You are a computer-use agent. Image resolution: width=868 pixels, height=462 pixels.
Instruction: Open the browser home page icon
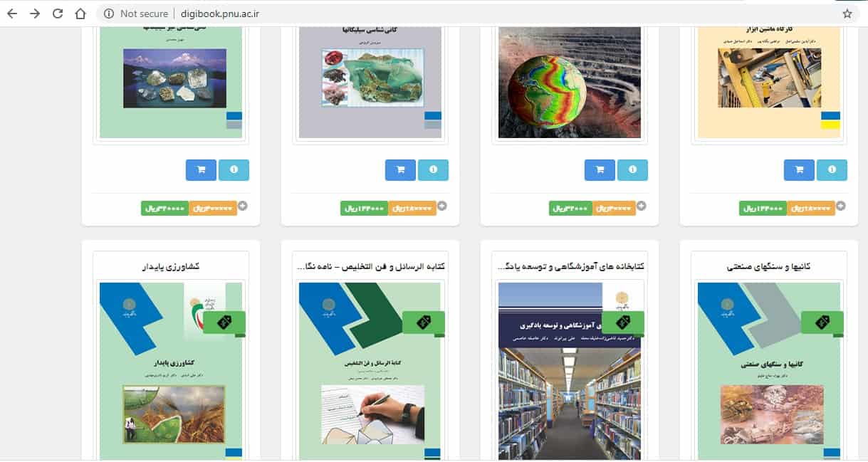[x=80, y=14]
